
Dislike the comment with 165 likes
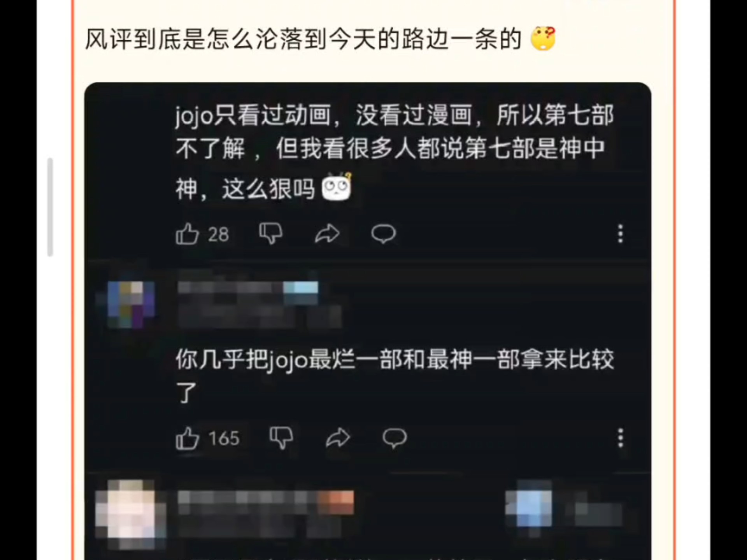coord(281,438)
